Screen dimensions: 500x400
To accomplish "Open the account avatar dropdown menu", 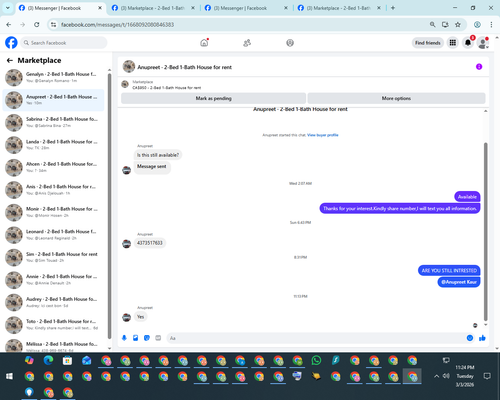I will pos(483,43).
